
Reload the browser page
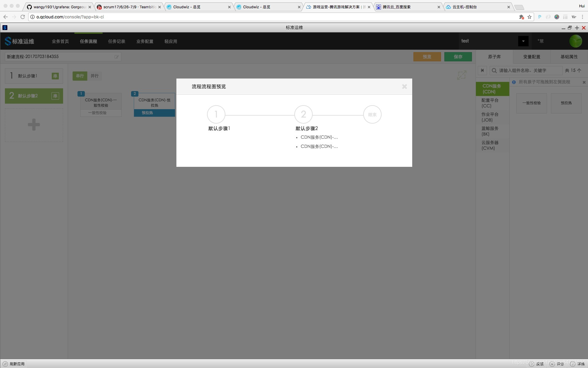23,17
